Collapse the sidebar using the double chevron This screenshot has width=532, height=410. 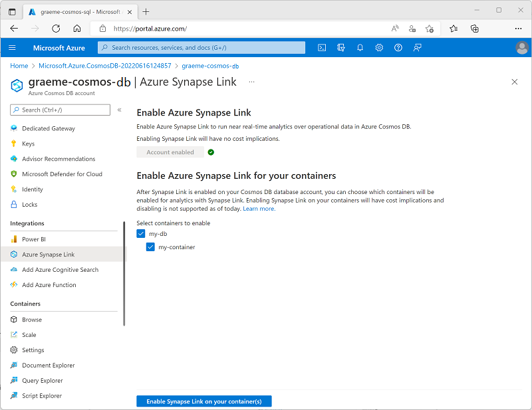(120, 110)
